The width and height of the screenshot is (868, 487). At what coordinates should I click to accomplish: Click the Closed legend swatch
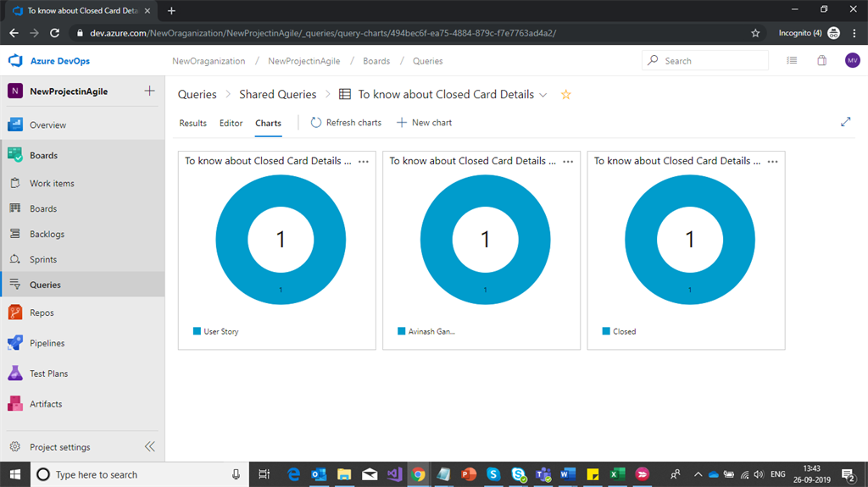tap(605, 331)
